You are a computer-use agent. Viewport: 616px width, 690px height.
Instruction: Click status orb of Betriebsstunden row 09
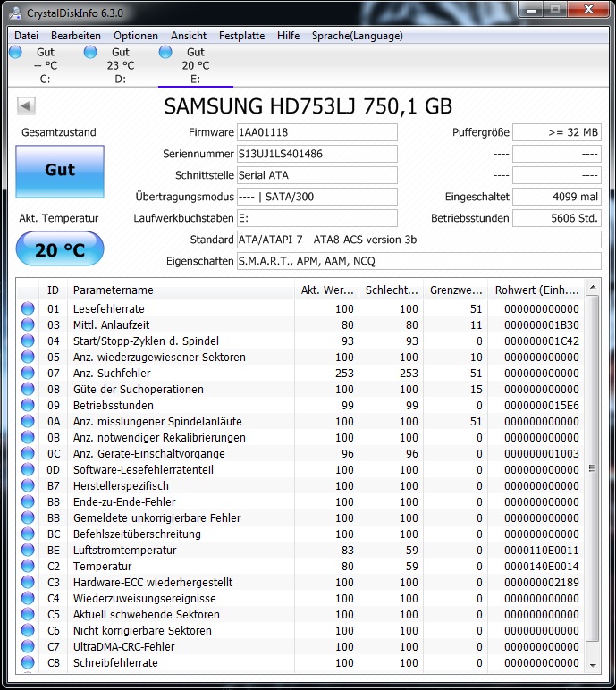coord(28,405)
